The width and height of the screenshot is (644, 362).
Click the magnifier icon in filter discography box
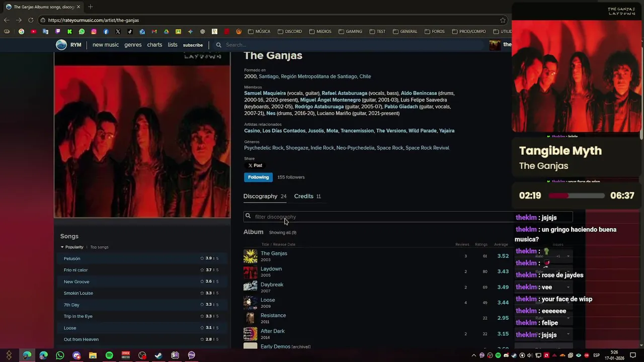pos(248,216)
